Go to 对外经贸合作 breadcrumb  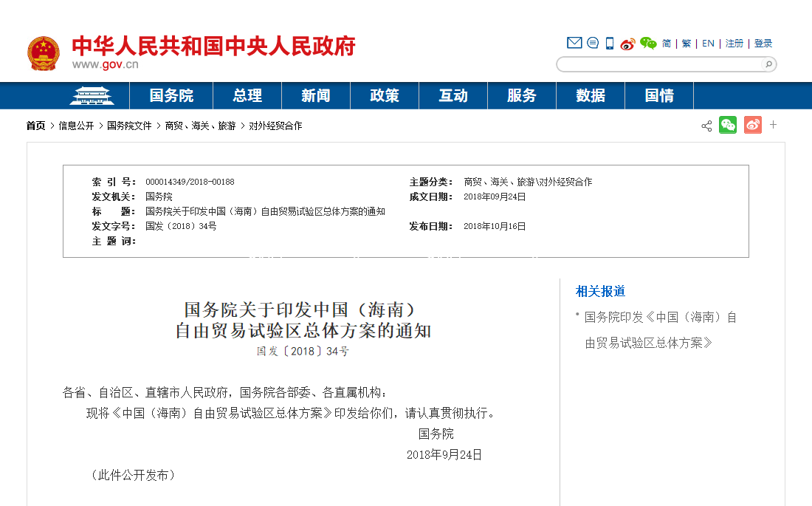275,126
